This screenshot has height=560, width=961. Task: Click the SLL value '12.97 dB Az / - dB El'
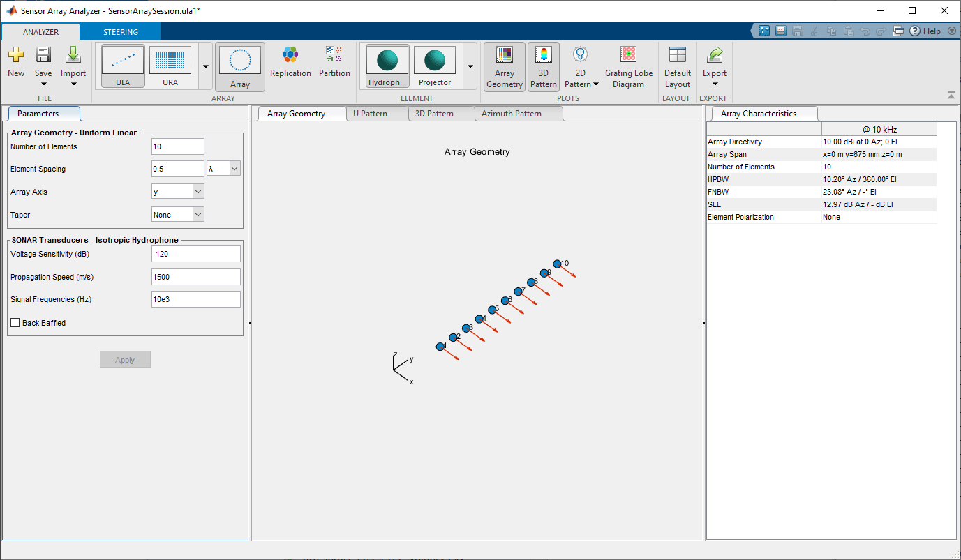click(858, 204)
